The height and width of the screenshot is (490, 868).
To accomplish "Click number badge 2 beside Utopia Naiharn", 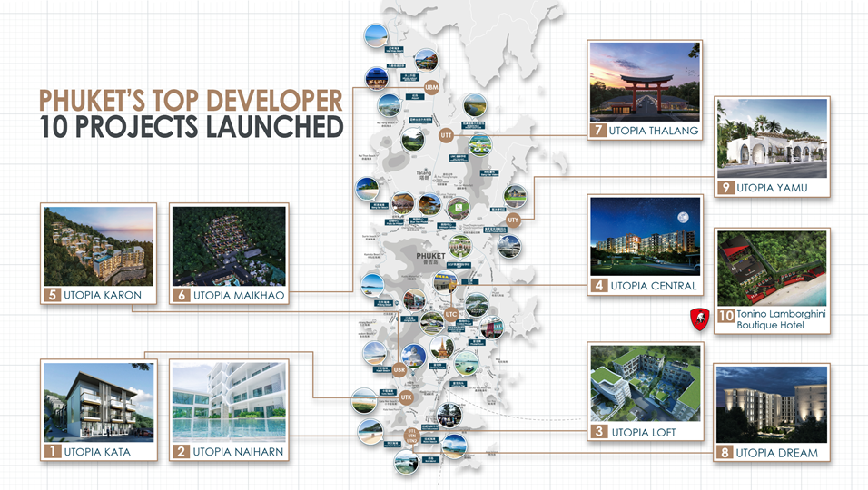I will [x=181, y=451].
